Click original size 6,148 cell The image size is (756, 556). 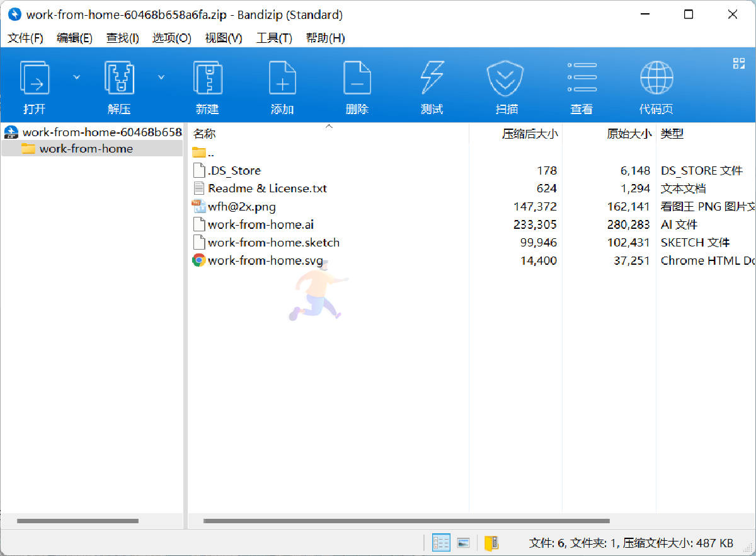tap(635, 170)
